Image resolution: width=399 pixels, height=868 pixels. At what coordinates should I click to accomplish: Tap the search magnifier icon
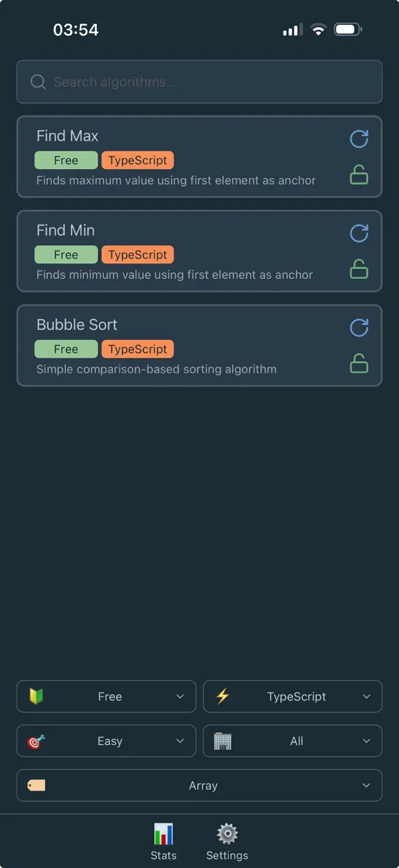[38, 81]
